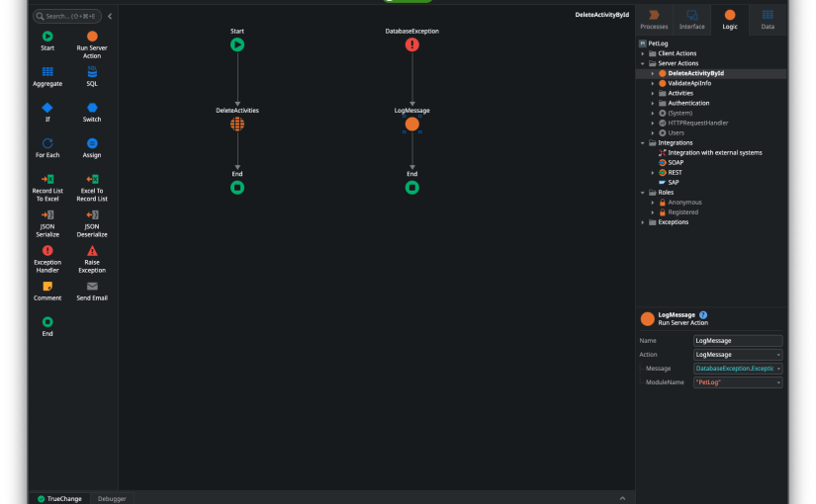Switch to the Data tab
This screenshot has height=504, width=816.
(x=768, y=20)
